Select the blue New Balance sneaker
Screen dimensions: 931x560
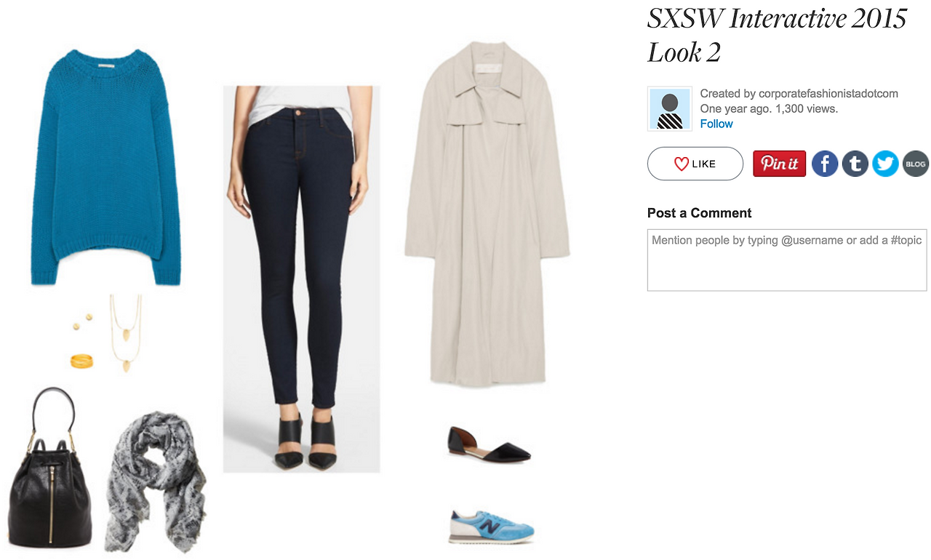click(x=491, y=527)
